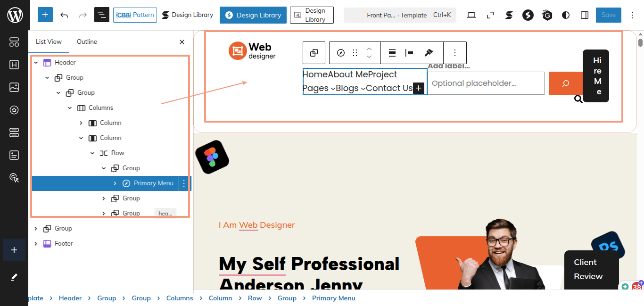Screen dimensions: 644x306
Task: Click the orange search submit button
Action: (566, 83)
